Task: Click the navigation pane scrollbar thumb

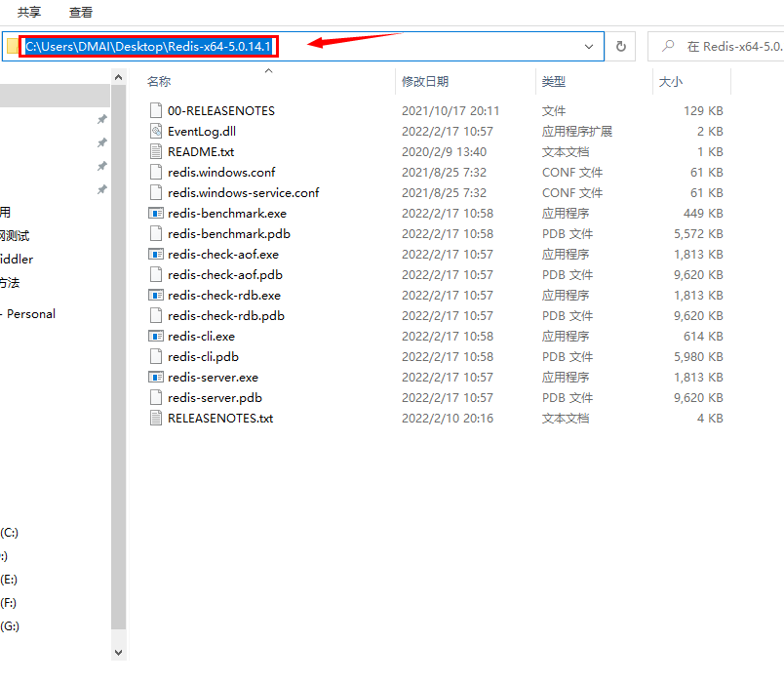Action: tap(119, 357)
